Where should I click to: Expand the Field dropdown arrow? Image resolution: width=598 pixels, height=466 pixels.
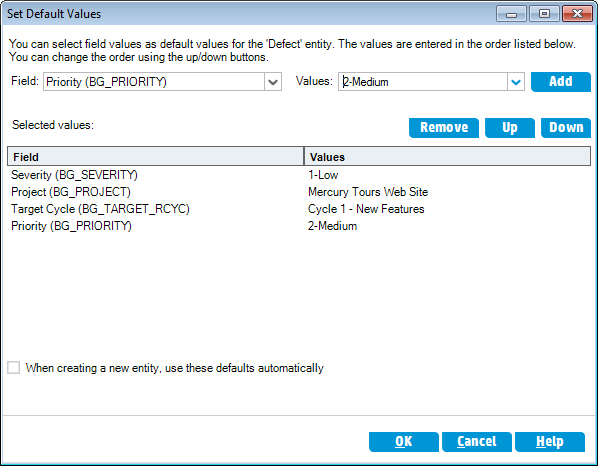273,82
